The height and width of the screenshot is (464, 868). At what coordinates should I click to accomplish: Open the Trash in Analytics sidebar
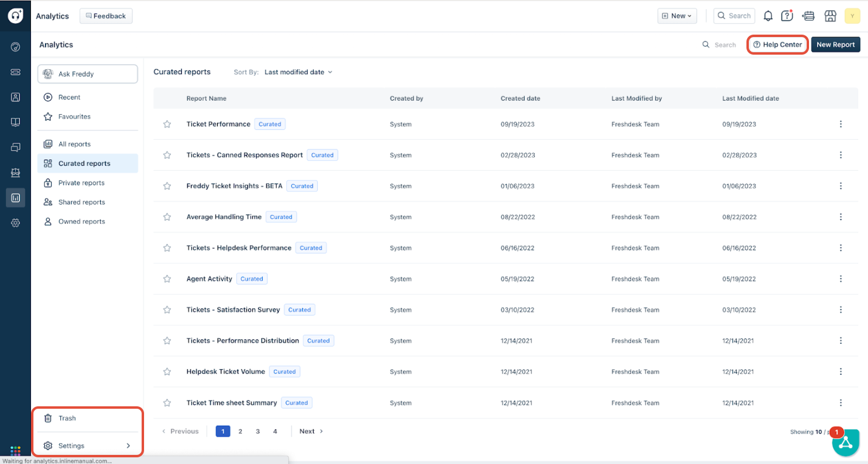click(x=67, y=418)
